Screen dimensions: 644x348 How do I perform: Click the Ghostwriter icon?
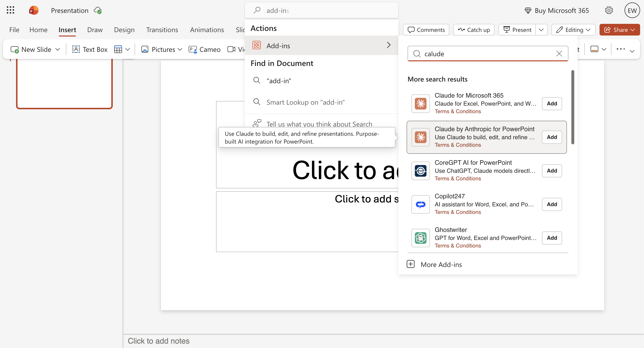coord(420,238)
